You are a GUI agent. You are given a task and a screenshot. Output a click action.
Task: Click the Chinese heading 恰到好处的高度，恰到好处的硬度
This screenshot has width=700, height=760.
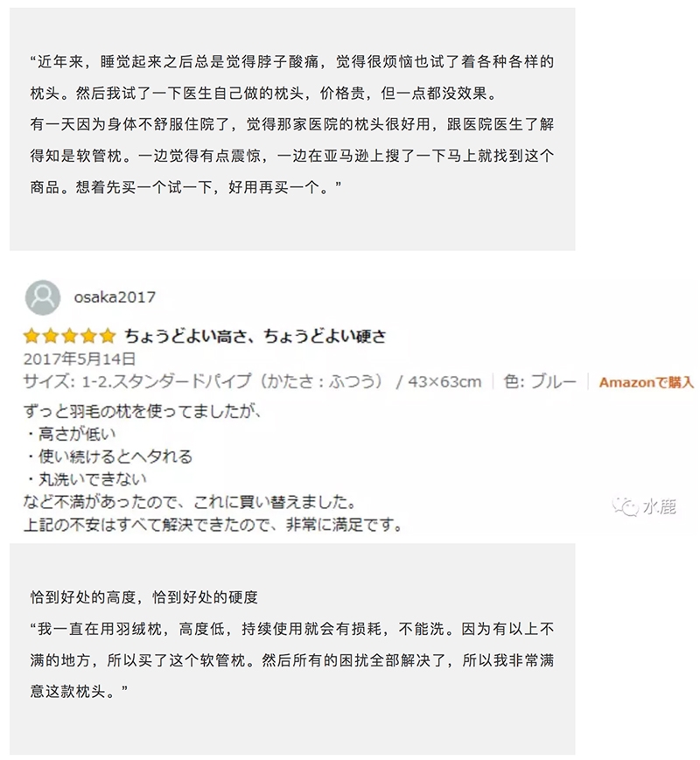point(144,596)
